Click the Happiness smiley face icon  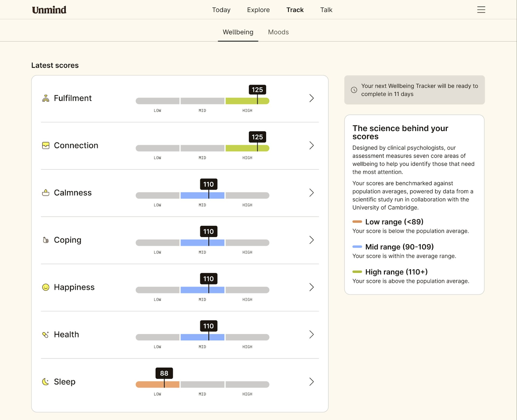[46, 287]
